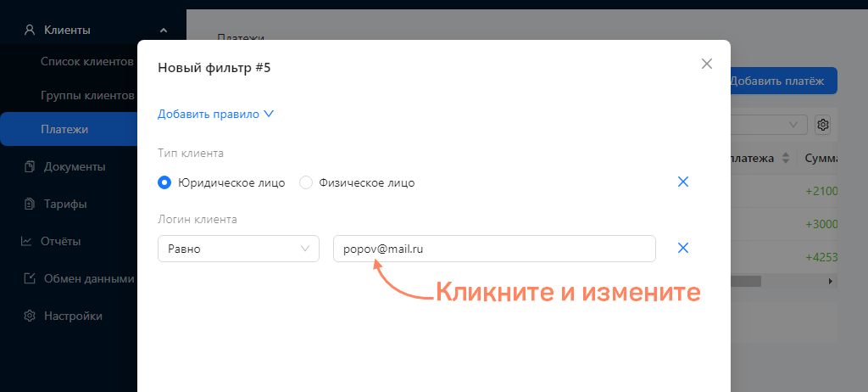This screenshot has height=392, width=868.
Task: Open the Равно condition dropdown
Action: tap(238, 249)
